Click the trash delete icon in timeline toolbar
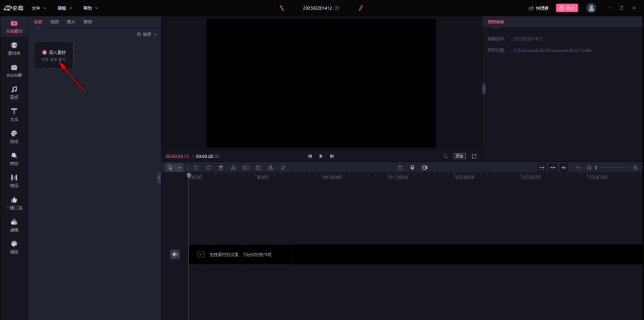The image size is (644, 320). point(221,168)
